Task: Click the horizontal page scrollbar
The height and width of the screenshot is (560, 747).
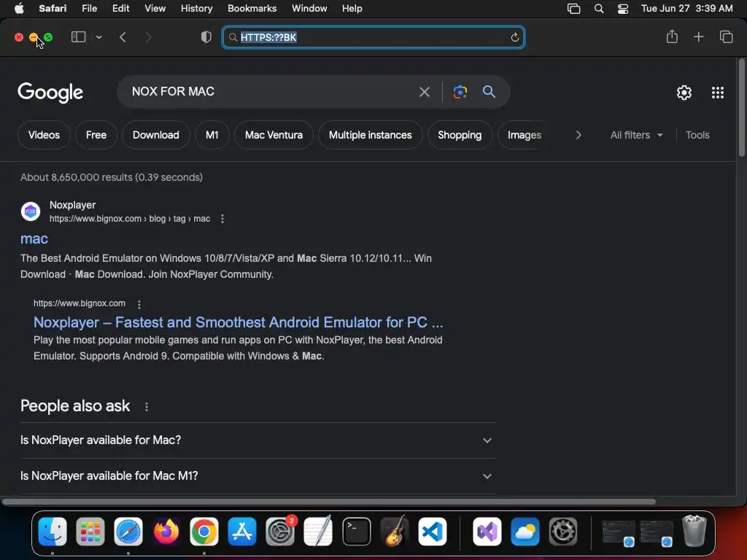Action: (x=329, y=502)
